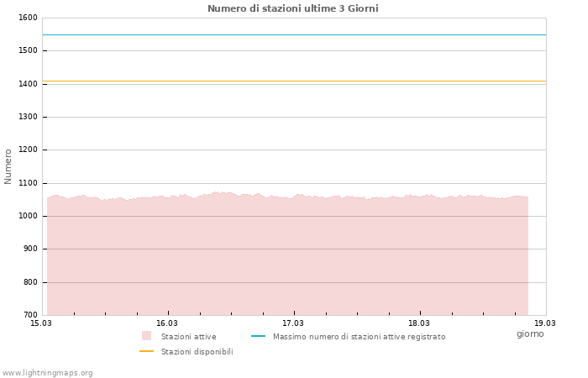Image resolution: width=588 pixels, height=378 pixels.
Task: Click the chart title Numero di stazioni ultime 3 Giorni
Action: point(293,8)
